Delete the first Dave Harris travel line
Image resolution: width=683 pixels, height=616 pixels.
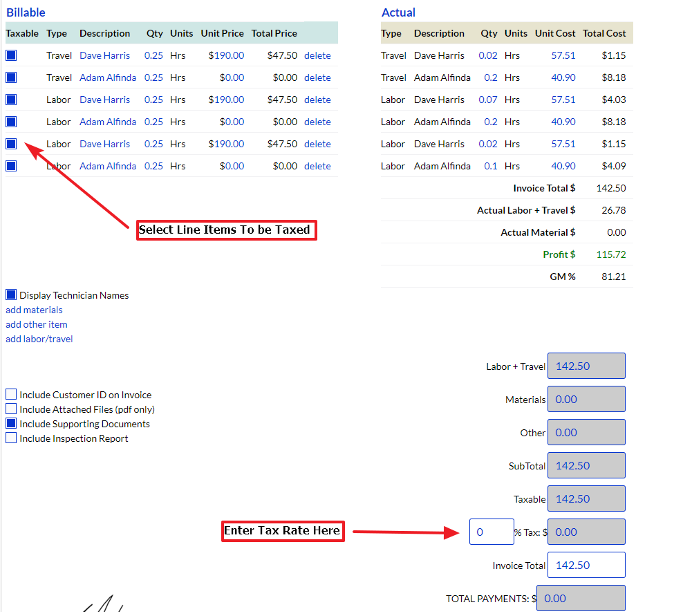(x=317, y=55)
